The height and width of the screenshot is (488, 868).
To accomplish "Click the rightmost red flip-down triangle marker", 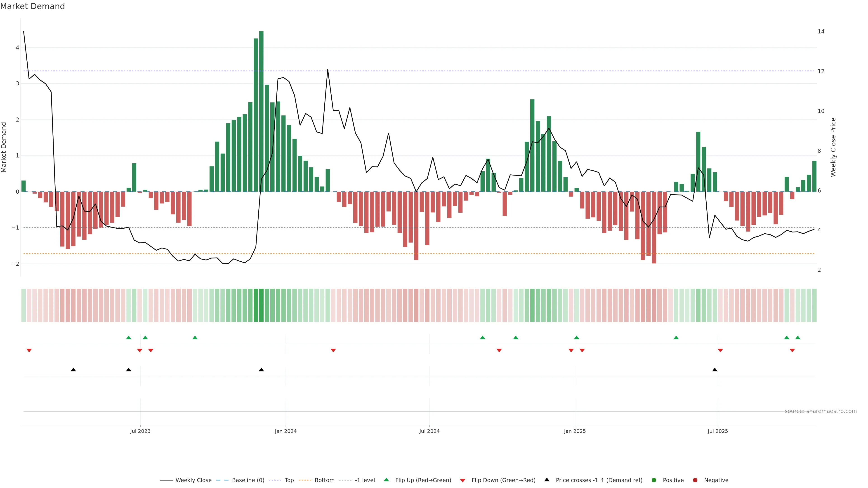I will point(792,351).
